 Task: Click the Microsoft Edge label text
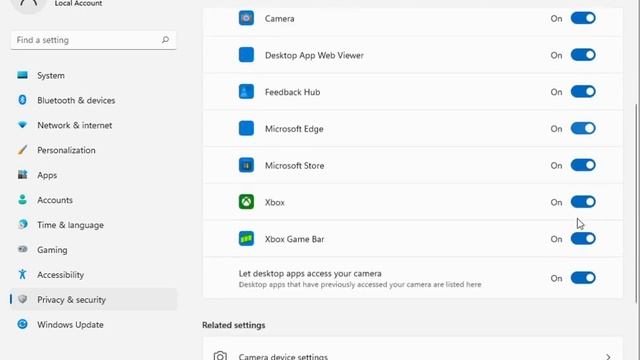click(x=294, y=129)
